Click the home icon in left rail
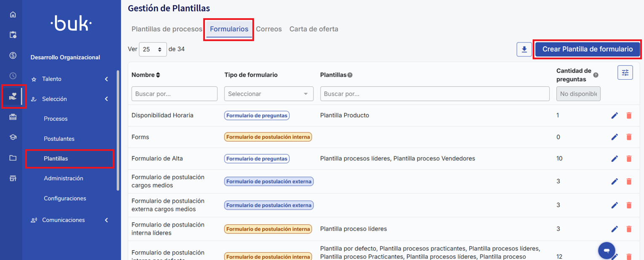This screenshot has width=644, height=260. click(13, 14)
